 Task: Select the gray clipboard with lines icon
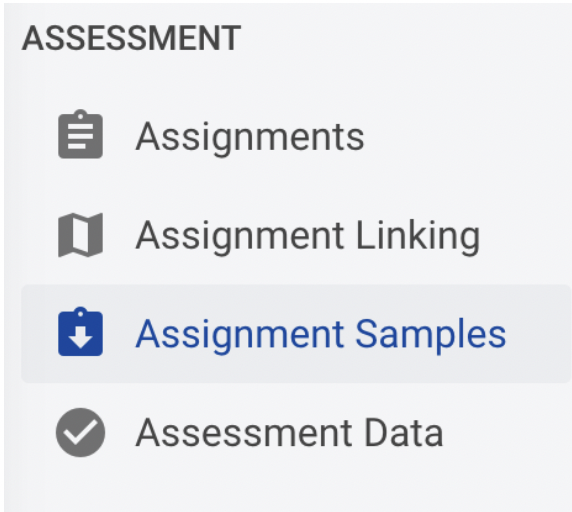pos(80,134)
